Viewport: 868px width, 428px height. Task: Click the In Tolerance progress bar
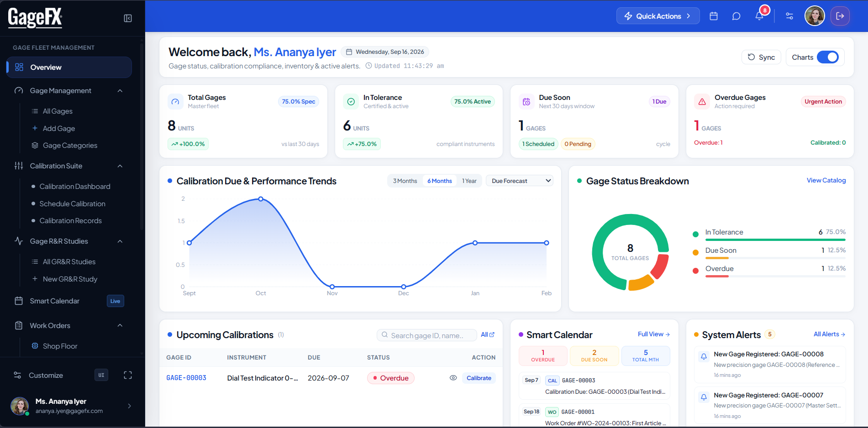[x=775, y=240]
